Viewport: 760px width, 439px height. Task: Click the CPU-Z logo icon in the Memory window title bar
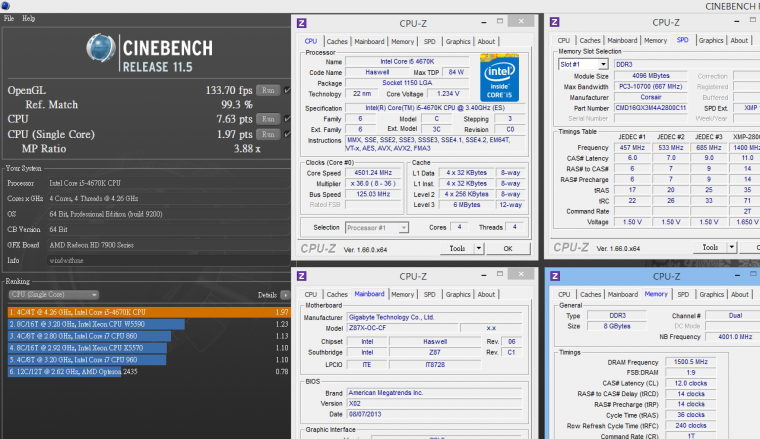pos(555,276)
